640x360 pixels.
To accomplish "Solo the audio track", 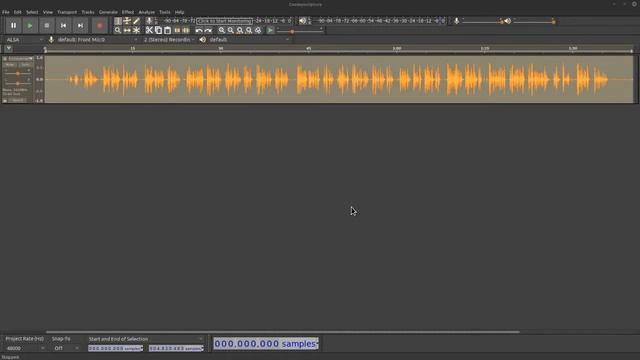I will point(25,65).
